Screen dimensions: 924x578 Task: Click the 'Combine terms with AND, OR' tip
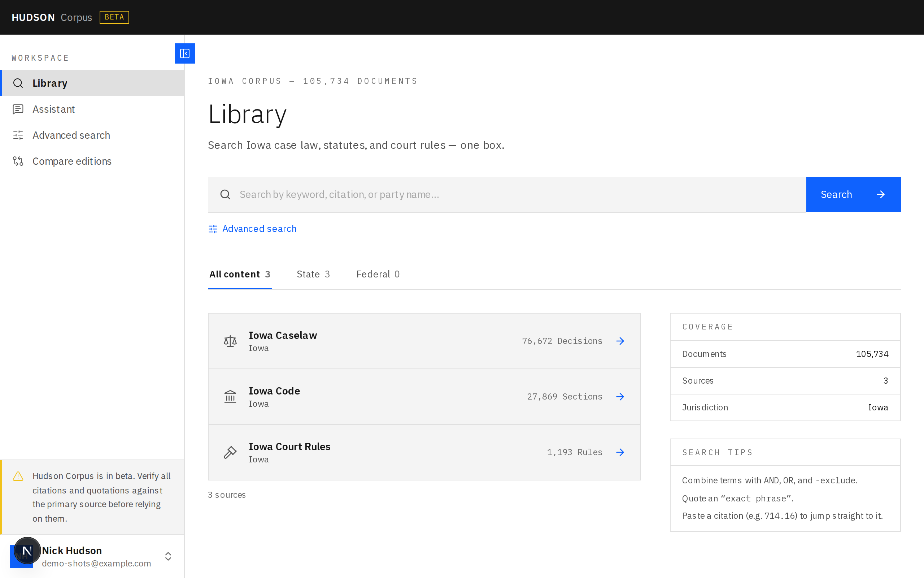pyautogui.click(x=770, y=480)
